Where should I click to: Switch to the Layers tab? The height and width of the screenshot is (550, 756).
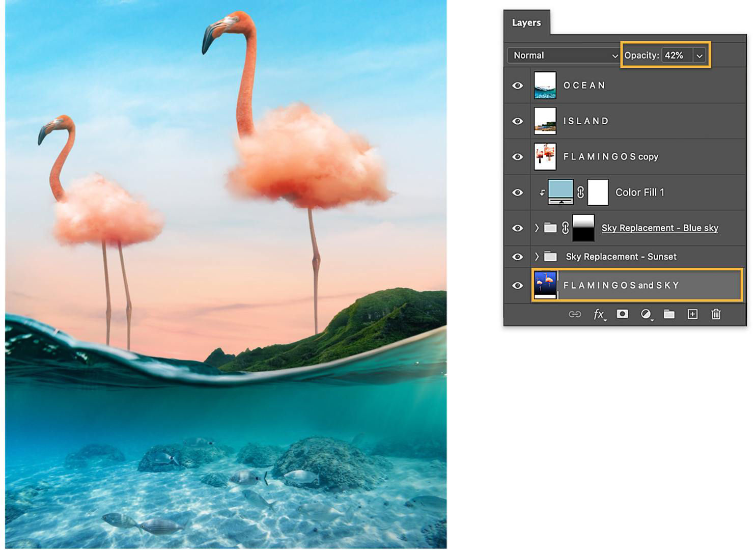click(526, 22)
